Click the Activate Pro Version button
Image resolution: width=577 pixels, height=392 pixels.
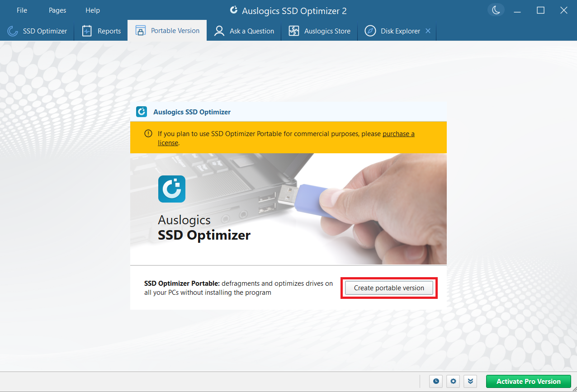(x=528, y=381)
